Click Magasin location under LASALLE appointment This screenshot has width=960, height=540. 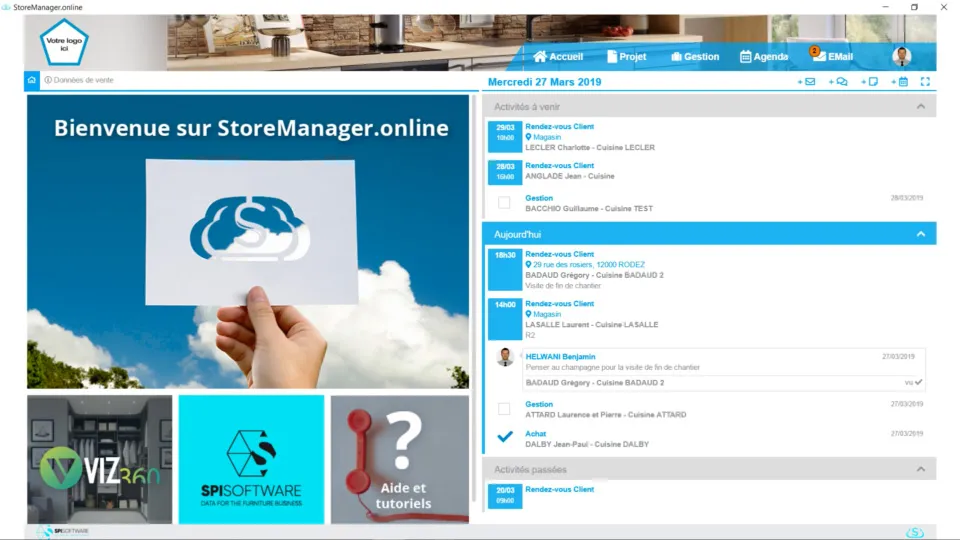tap(543, 314)
